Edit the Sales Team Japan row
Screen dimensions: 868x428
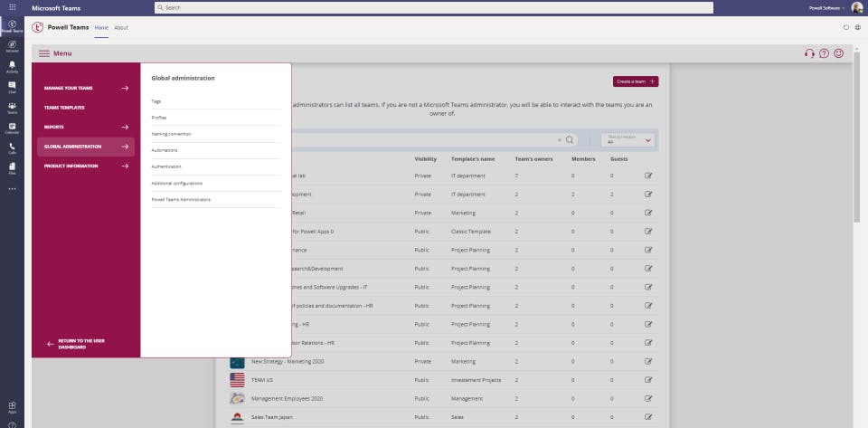(648, 417)
